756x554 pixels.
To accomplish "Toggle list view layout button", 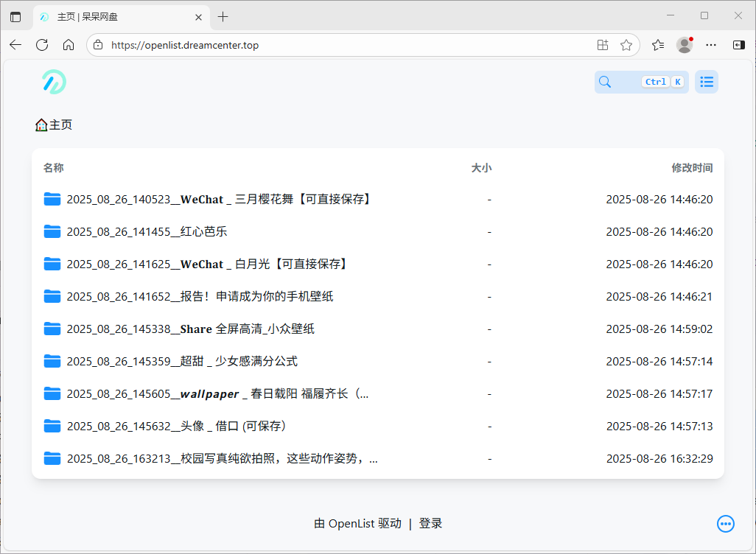I will point(706,82).
